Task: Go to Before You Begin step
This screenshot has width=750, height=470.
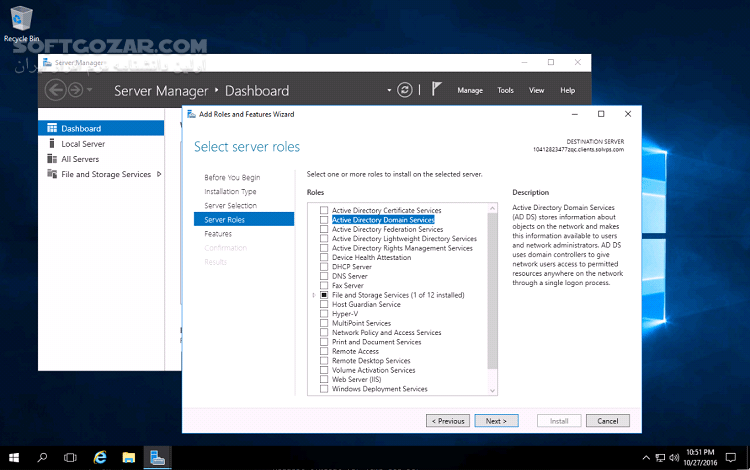Action: 232,177
